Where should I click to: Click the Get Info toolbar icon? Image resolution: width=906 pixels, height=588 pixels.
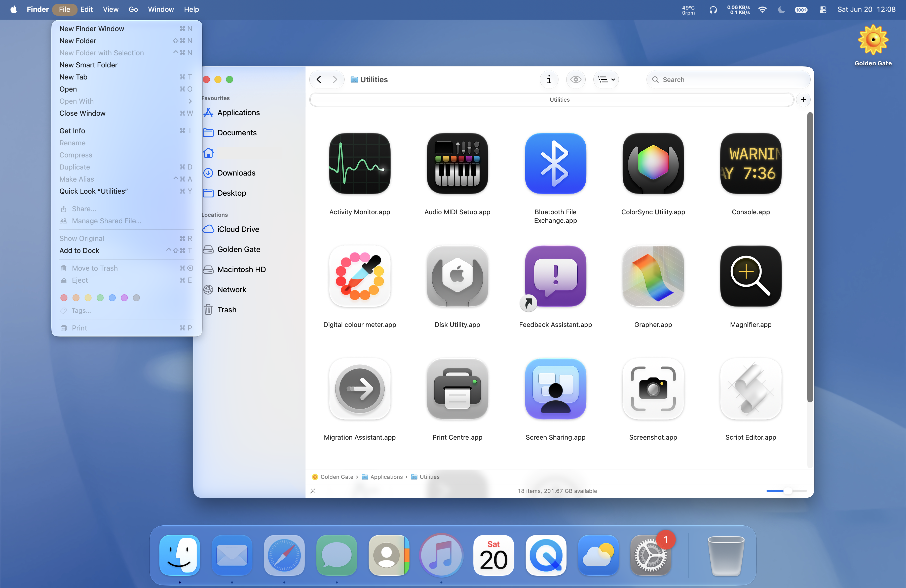point(549,79)
